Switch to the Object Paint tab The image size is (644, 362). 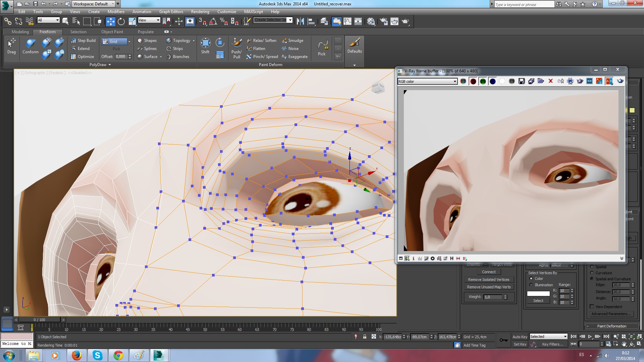pyautogui.click(x=112, y=32)
